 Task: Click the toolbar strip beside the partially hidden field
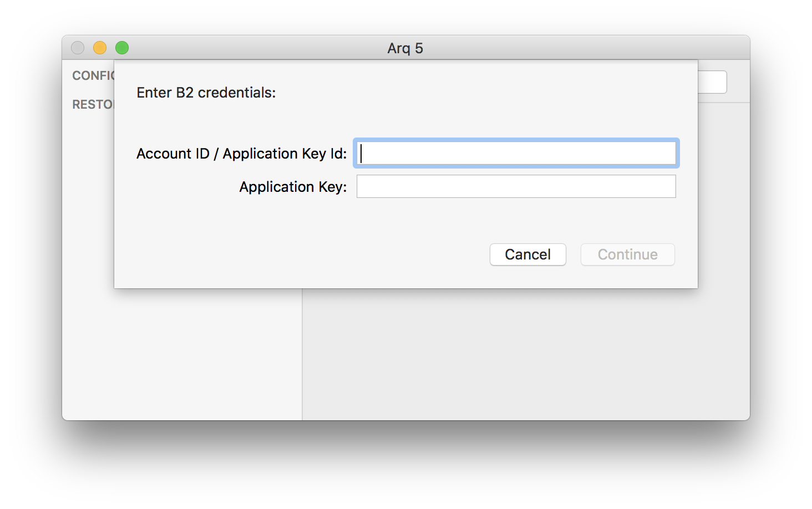coord(738,82)
